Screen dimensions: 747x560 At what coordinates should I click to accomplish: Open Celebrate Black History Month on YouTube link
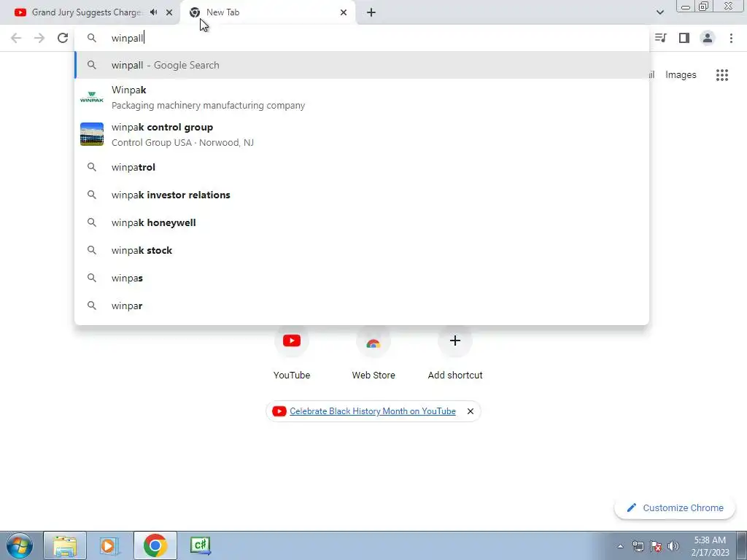click(373, 411)
